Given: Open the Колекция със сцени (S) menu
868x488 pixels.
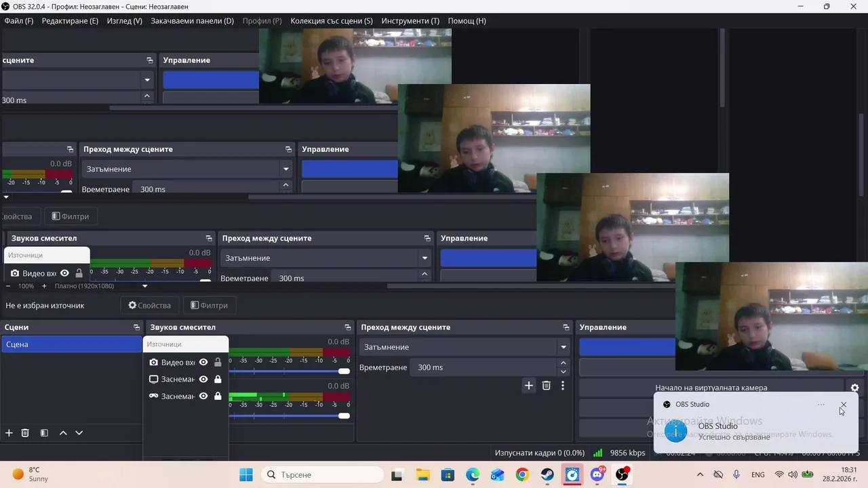Looking at the screenshot, I should tap(332, 21).
